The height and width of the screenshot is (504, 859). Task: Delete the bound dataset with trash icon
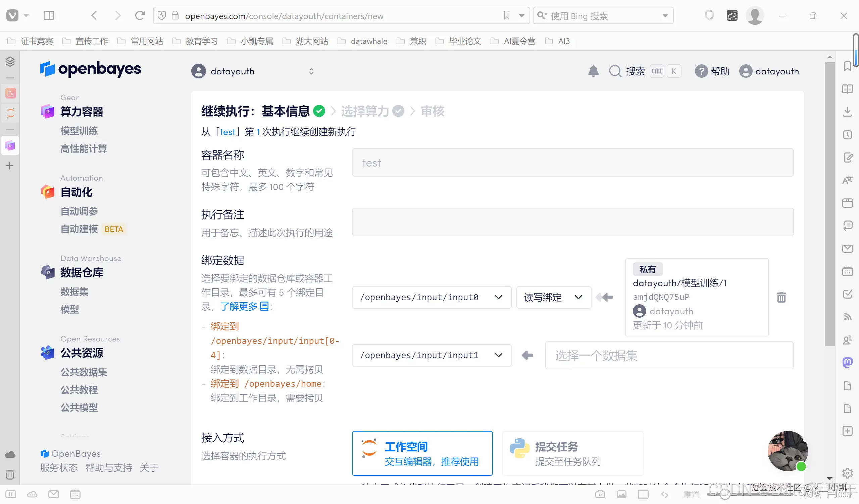click(x=781, y=297)
